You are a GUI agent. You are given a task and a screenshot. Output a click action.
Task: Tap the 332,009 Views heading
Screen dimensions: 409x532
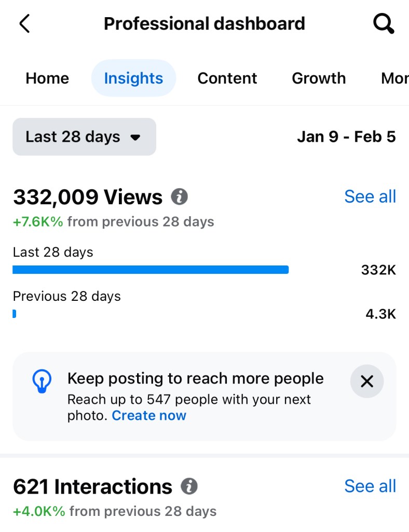click(x=88, y=197)
